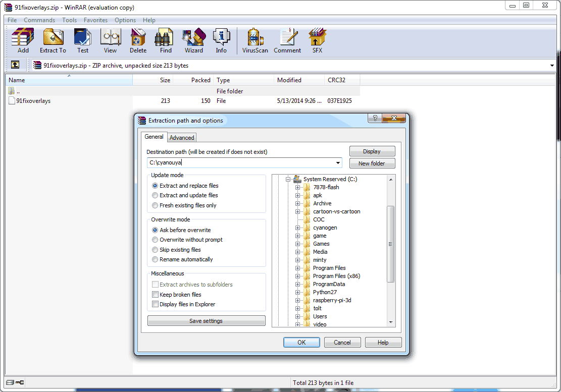The width and height of the screenshot is (561, 392).
Task: Open address bar dropdown arrow
Action: [552, 66]
